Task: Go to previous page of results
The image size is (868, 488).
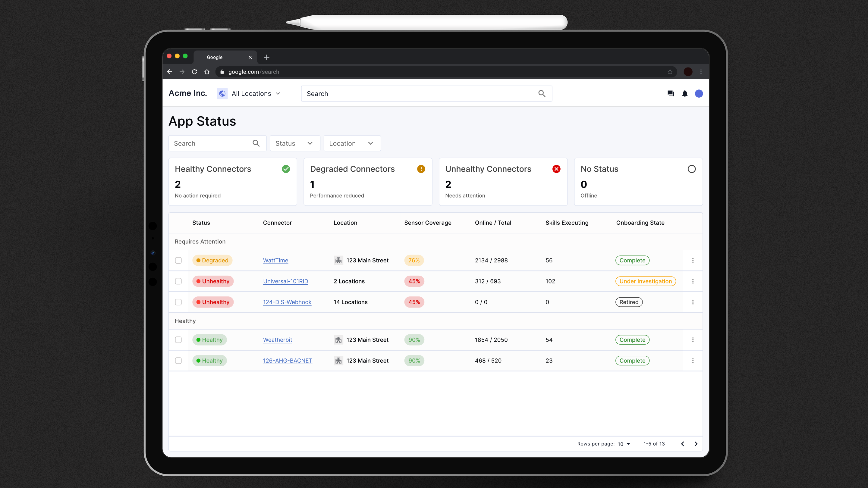Action: 682,444
